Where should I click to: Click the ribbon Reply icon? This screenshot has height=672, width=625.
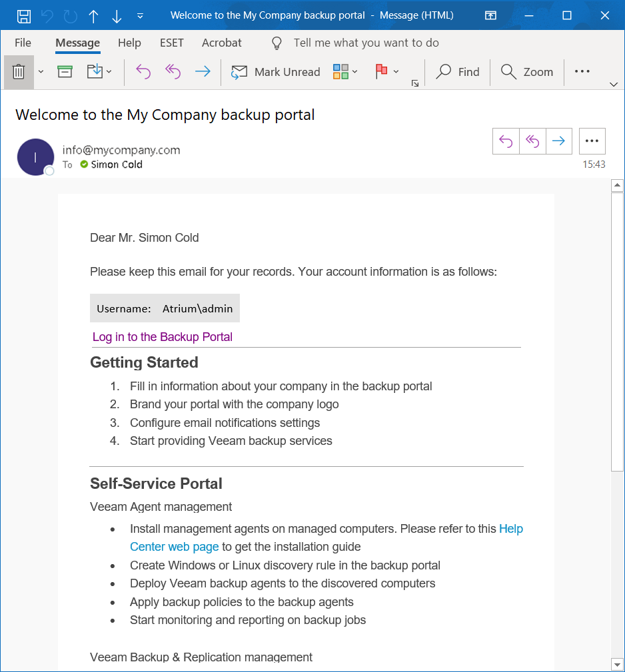(144, 71)
